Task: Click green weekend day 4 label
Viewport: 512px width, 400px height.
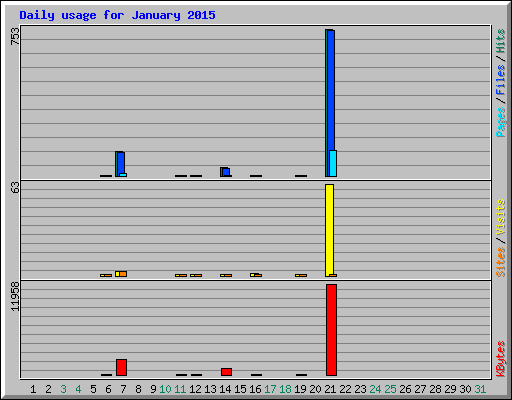Action: (78, 389)
